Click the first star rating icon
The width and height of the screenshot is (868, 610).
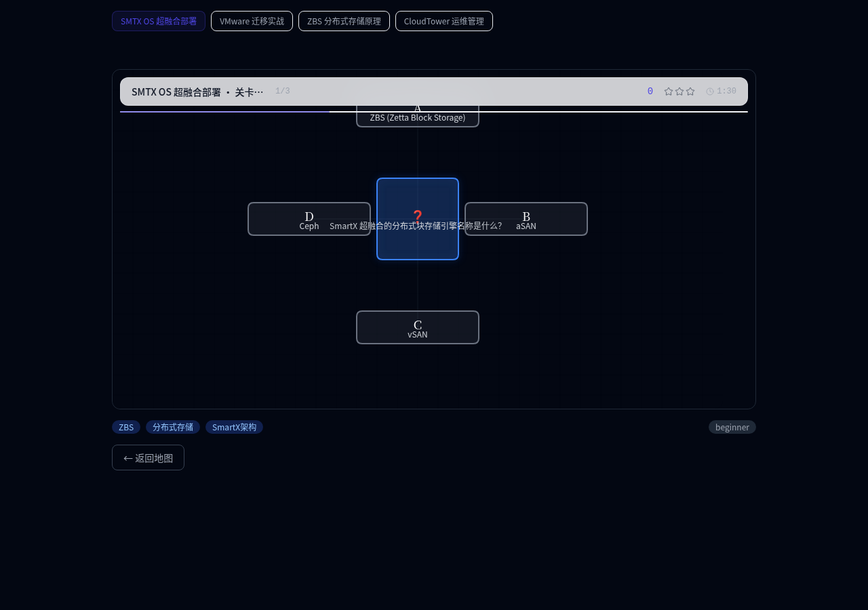pyautogui.click(x=669, y=91)
